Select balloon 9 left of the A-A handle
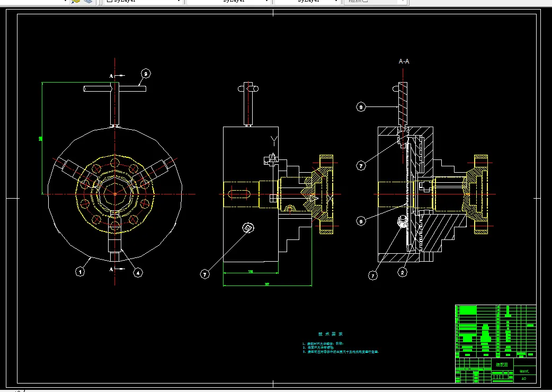The width and height of the screenshot is (552, 392). [x=361, y=106]
